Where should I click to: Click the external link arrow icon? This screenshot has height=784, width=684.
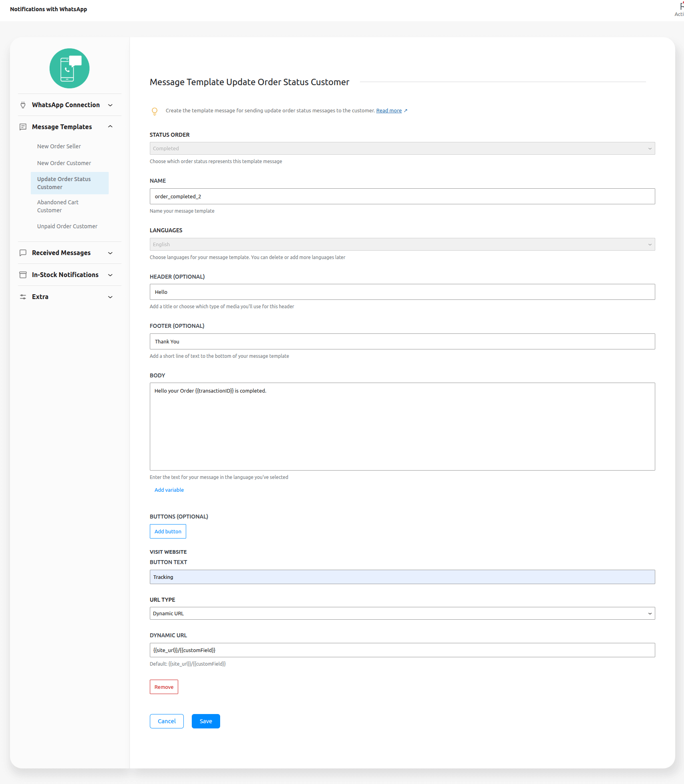pos(406,111)
